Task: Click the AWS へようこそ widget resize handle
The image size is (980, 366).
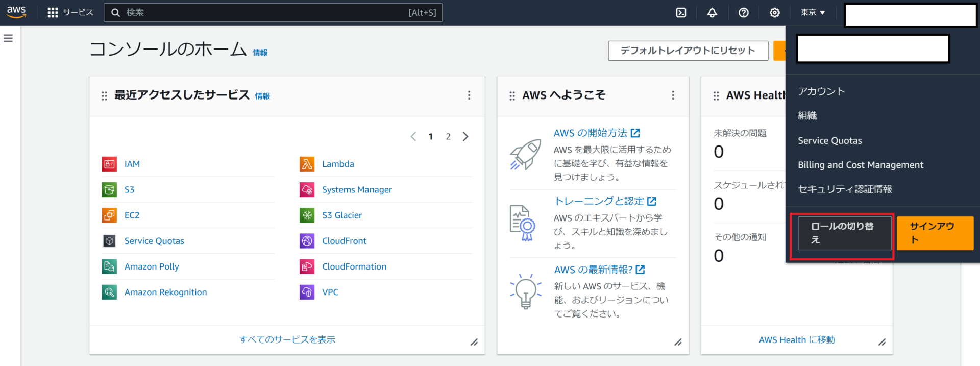Action: (678, 343)
